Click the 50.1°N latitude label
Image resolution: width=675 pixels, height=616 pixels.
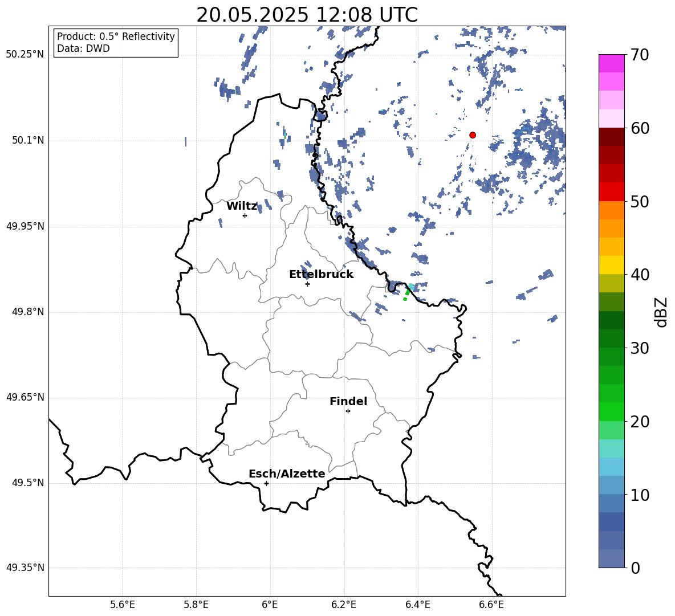(x=28, y=141)
